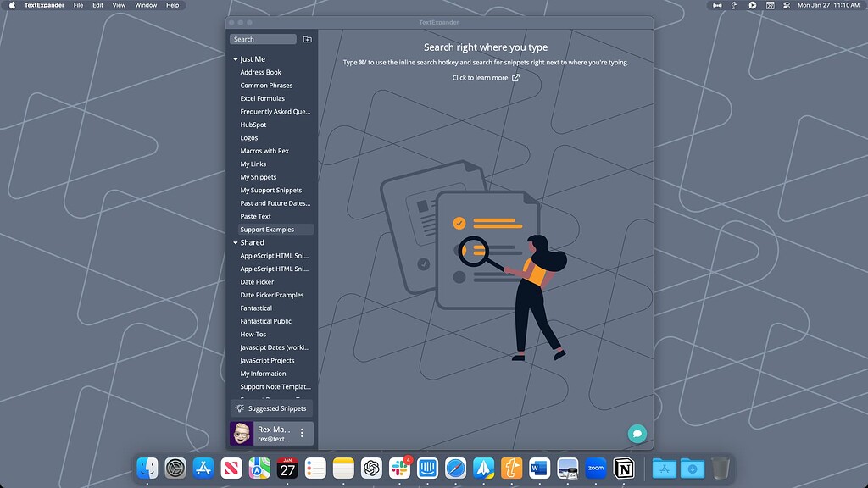Image resolution: width=868 pixels, height=488 pixels.
Task: Collapse the Just Me section
Action: click(x=235, y=59)
